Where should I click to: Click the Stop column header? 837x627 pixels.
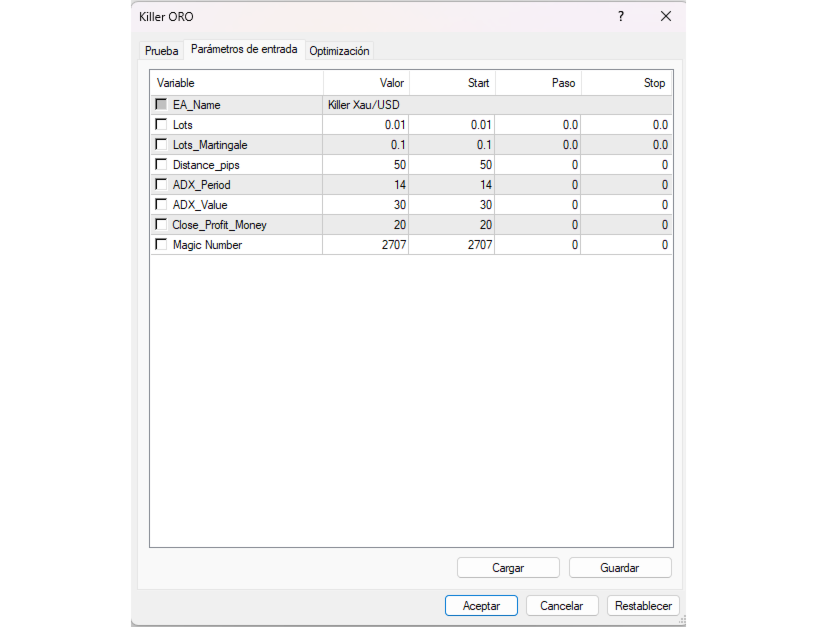coord(627,83)
